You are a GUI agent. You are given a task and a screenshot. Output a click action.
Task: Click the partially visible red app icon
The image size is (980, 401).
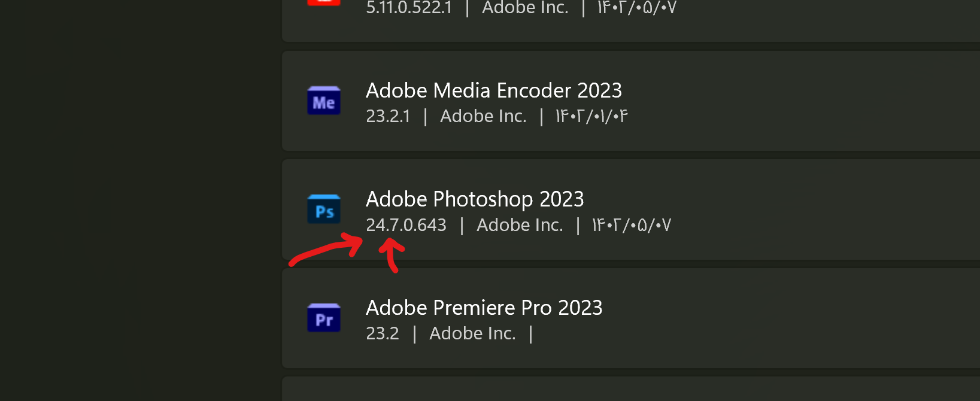point(324,2)
